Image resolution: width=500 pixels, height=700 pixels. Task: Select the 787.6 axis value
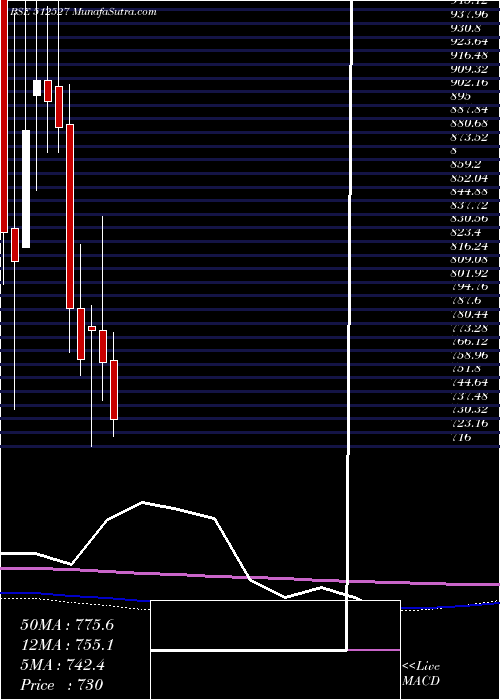pos(464,300)
